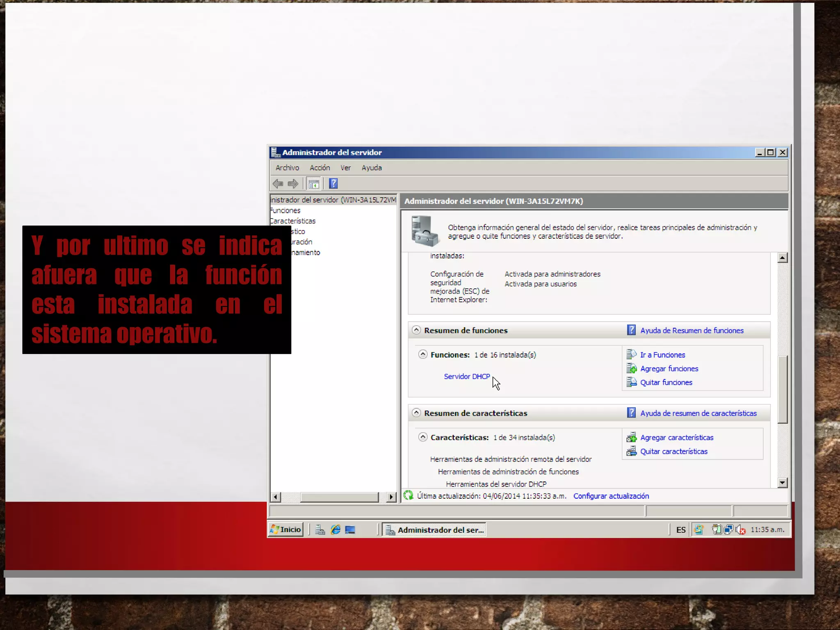Open Server Manager quick launch taskbar icon
This screenshot has width=840, height=630.
320,530
